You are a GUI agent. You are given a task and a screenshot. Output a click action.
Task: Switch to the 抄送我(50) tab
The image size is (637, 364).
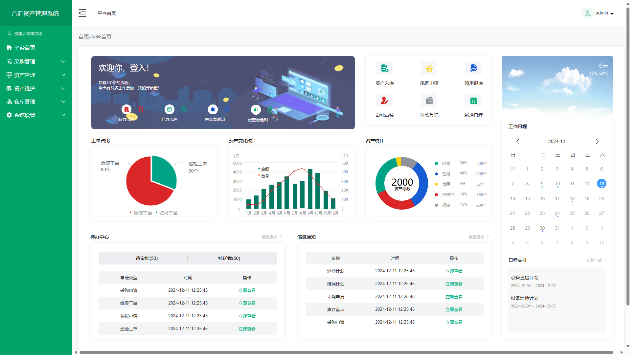coord(229,258)
